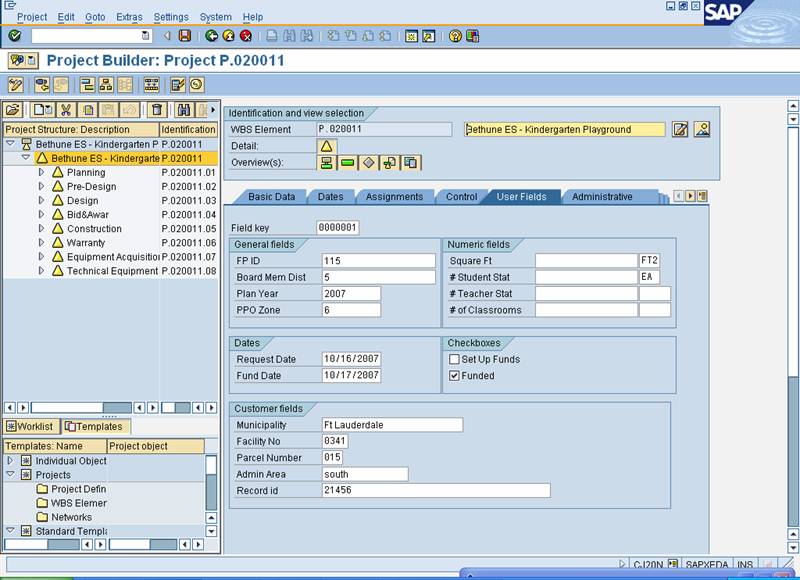Switch to the Control tab
Screen dimensions: 800x580
[462, 197]
